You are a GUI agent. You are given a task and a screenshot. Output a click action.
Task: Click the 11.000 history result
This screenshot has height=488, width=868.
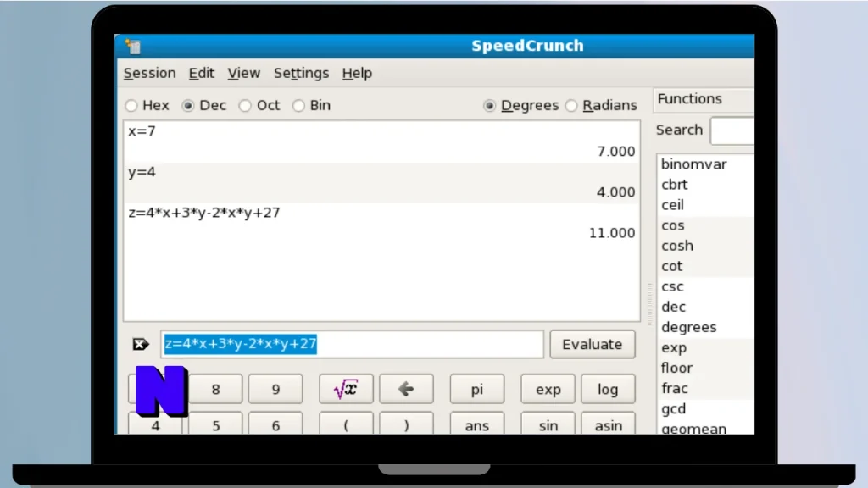pos(612,233)
